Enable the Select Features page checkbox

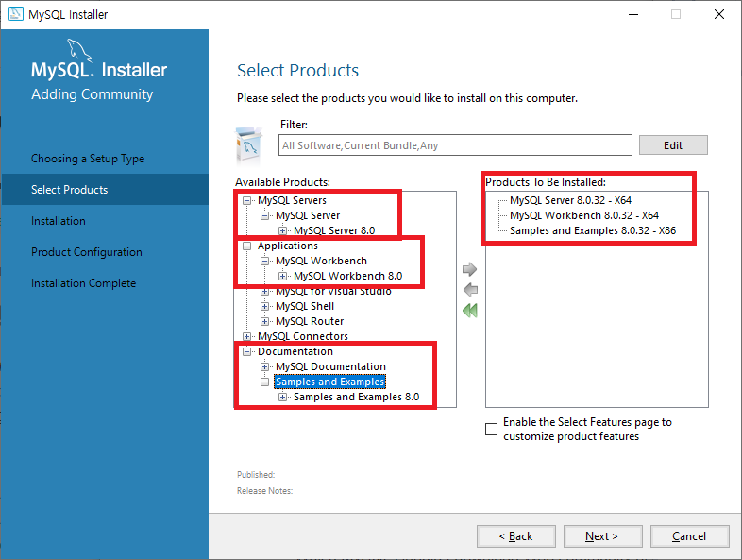(x=491, y=430)
